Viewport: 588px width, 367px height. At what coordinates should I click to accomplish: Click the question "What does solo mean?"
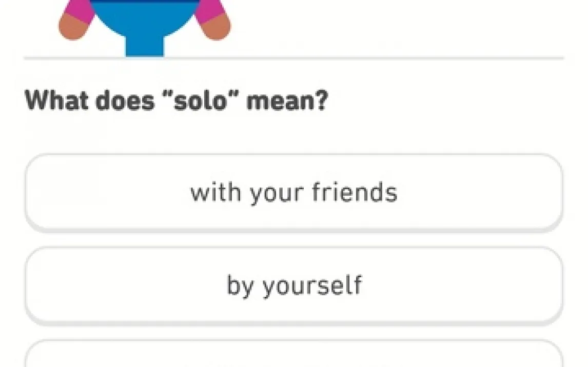176,100
